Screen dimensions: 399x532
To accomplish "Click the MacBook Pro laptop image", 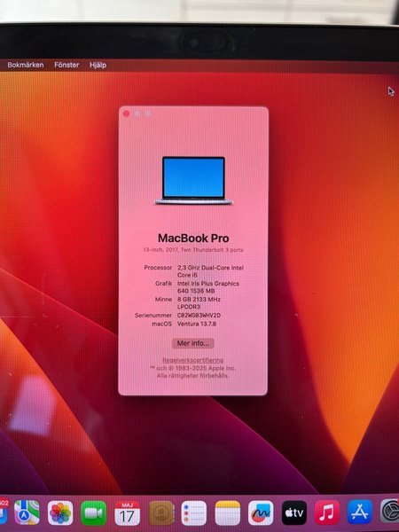I will point(193,181).
